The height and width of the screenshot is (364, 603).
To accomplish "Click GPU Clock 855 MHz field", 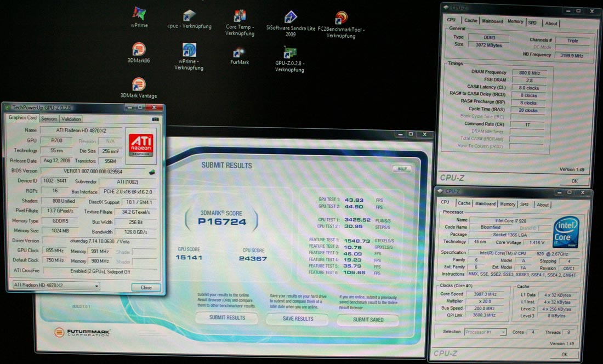I will point(54,251).
